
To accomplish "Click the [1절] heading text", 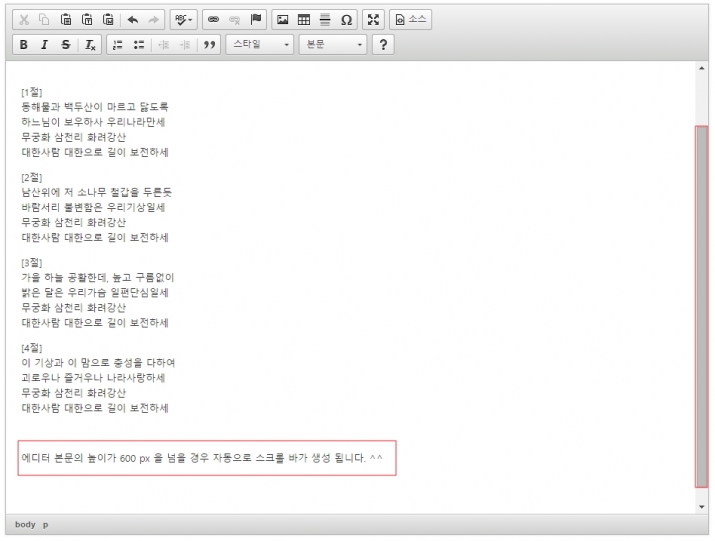I will click(x=31, y=92).
